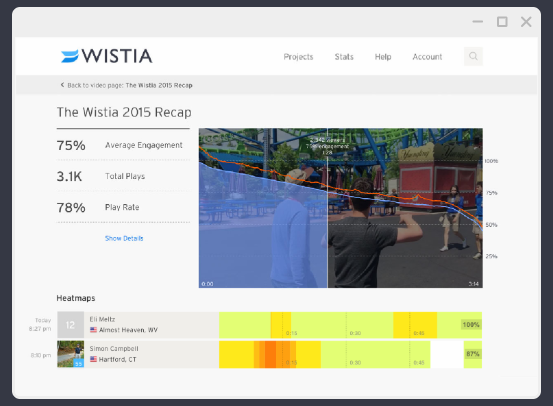Click the 100% badge on Eli Meltz's heatmap
Screen dimensions: 553x406
tap(471, 325)
